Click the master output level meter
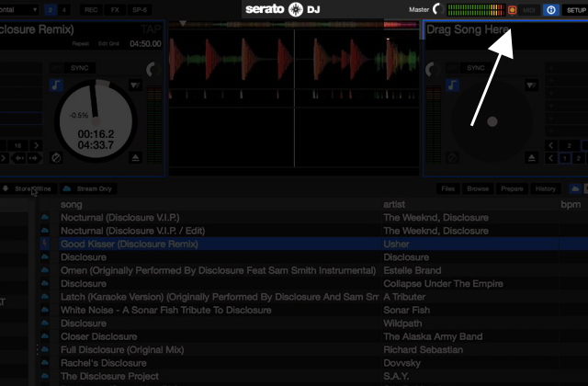Image resolution: width=588 pixels, height=386 pixels. (x=476, y=10)
